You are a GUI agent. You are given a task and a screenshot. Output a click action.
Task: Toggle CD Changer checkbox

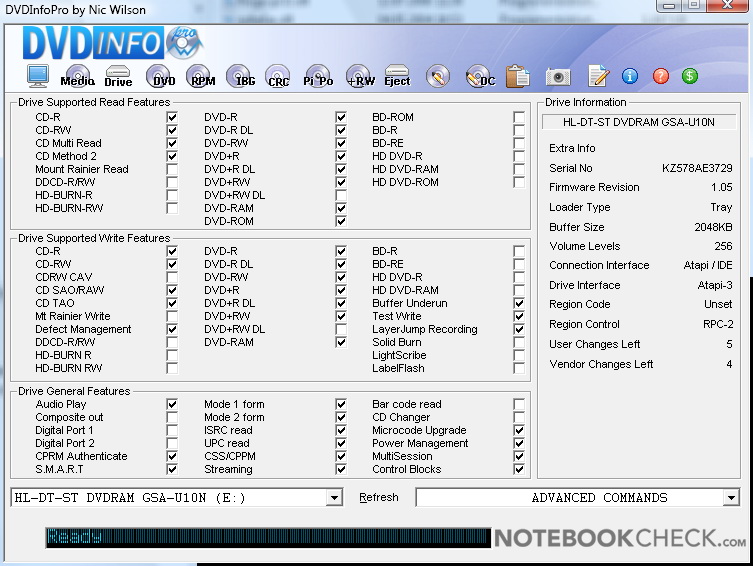[519, 417]
